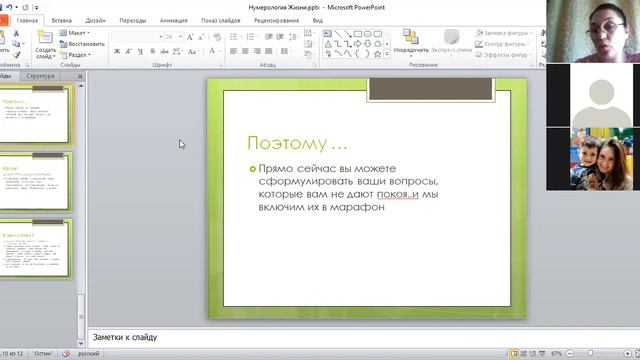Open the Вид ribbon tab

coord(318,20)
